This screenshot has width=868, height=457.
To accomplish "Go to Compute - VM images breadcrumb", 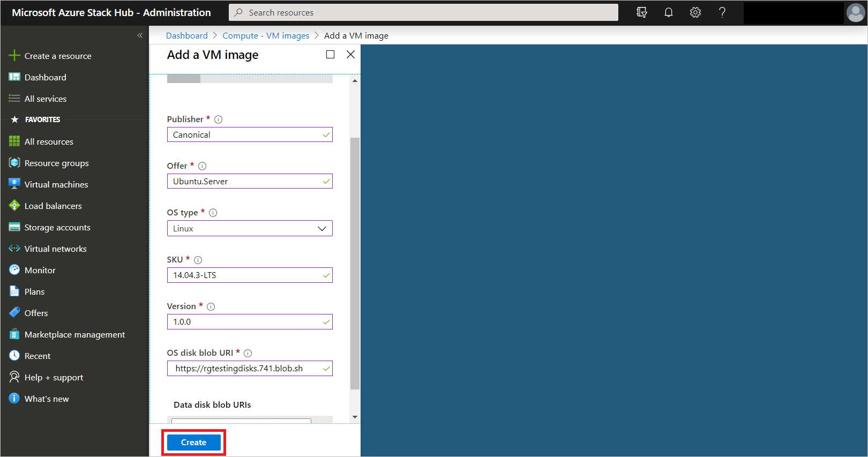I will click(266, 35).
